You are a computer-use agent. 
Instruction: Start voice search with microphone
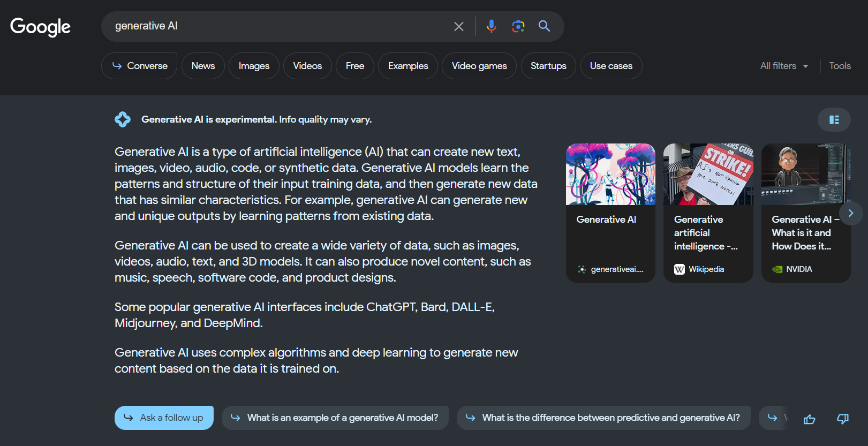tap(491, 26)
